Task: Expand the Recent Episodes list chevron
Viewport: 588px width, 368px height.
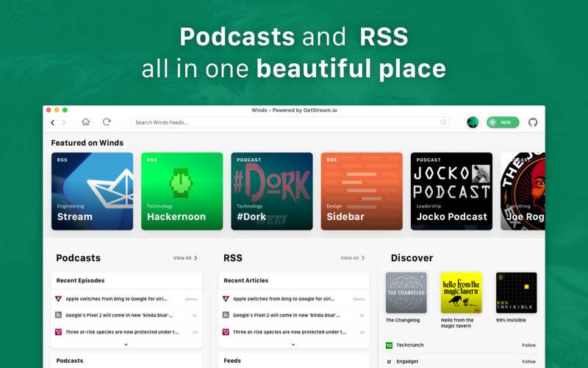Action: 126,344
